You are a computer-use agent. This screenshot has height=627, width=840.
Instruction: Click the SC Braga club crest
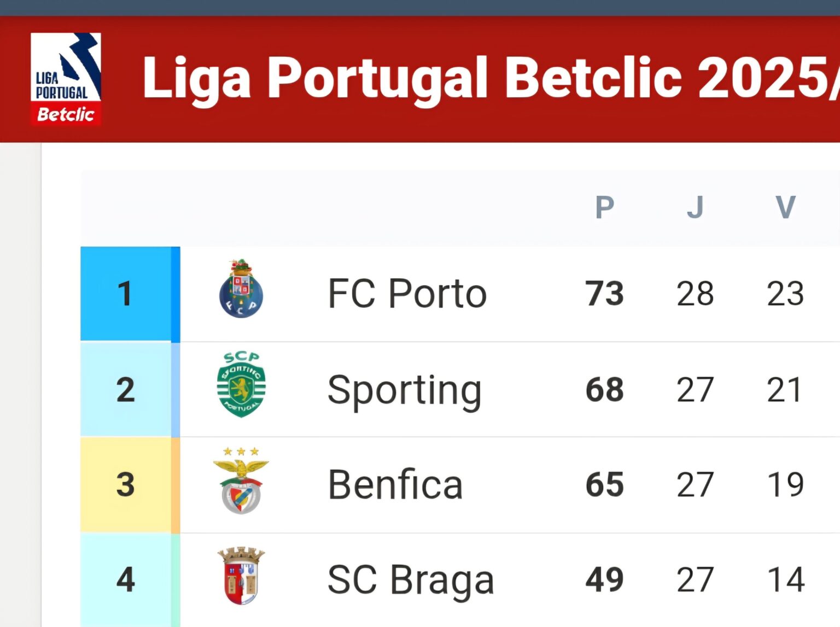[241, 576]
